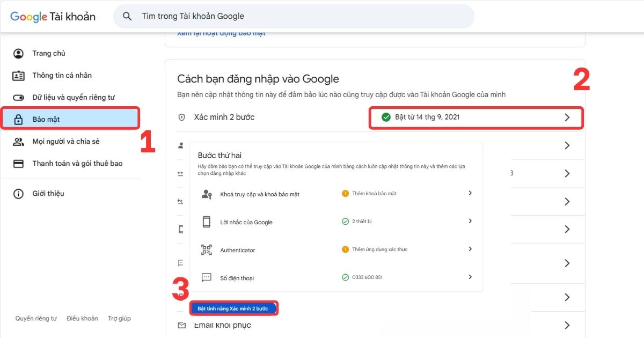This screenshot has height=338, width=644.
Task: Expand the Khoá truy cập và khoá bảo mật row
Action: click(x=470, y=193)
